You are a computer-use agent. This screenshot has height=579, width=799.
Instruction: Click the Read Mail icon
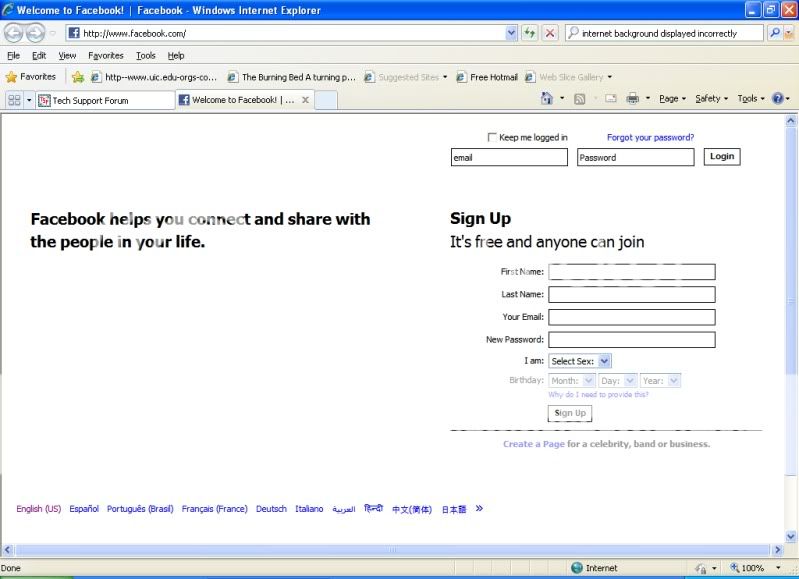pyautogui.click(x=610, y=98)
